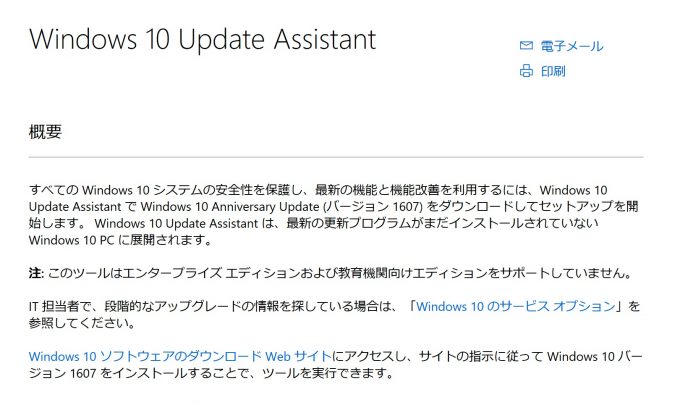680x405 pixels.
Task: Click 'ツールを実行できます。' at the paragraph end
Action: [x=328, y=373]
